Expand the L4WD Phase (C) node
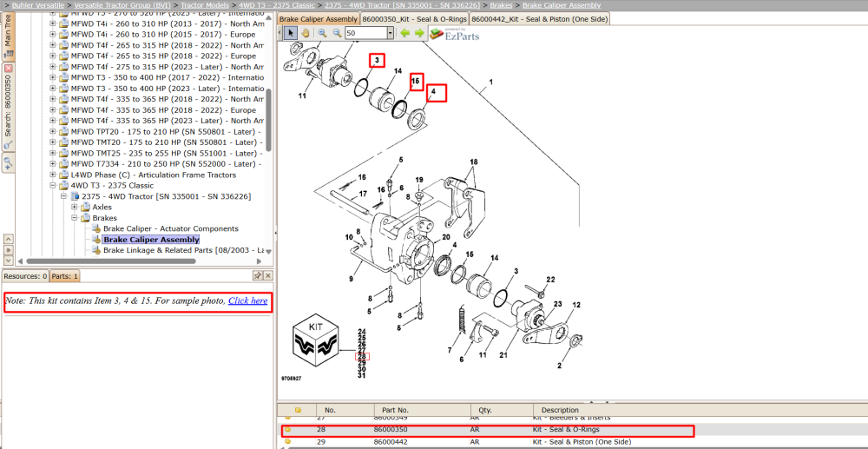This screenshot has width=868, height=449. click(x=53, y=175)
